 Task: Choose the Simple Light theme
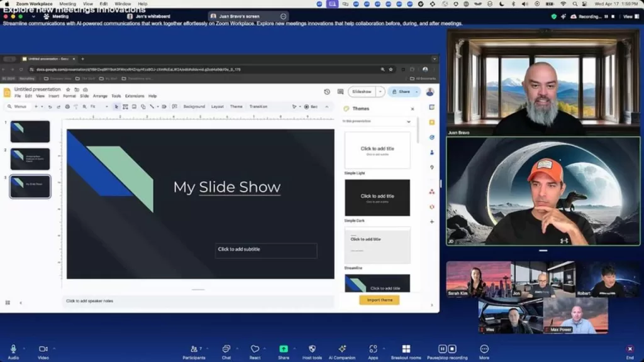coord(377,150)
